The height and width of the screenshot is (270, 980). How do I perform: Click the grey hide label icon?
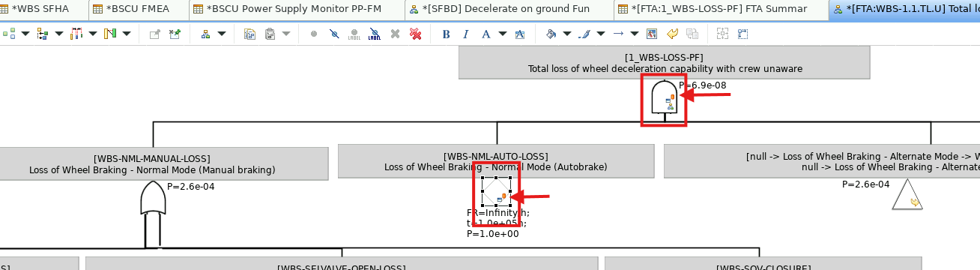click(354, 34)
